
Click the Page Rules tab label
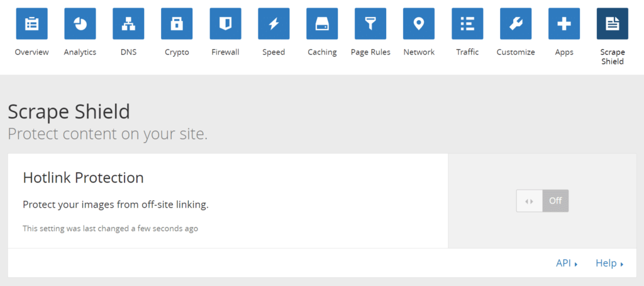click(x=370, y=52)
